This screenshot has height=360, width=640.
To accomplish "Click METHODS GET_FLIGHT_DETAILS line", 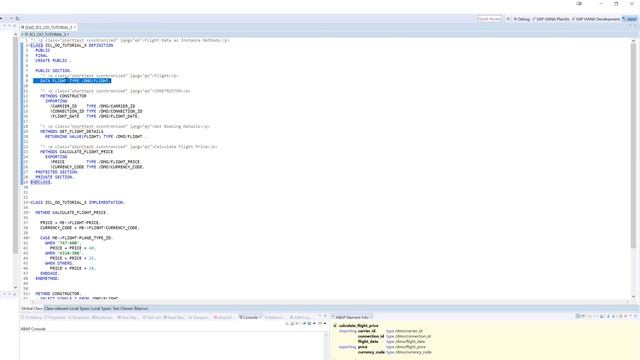I will tap(71, 131).
